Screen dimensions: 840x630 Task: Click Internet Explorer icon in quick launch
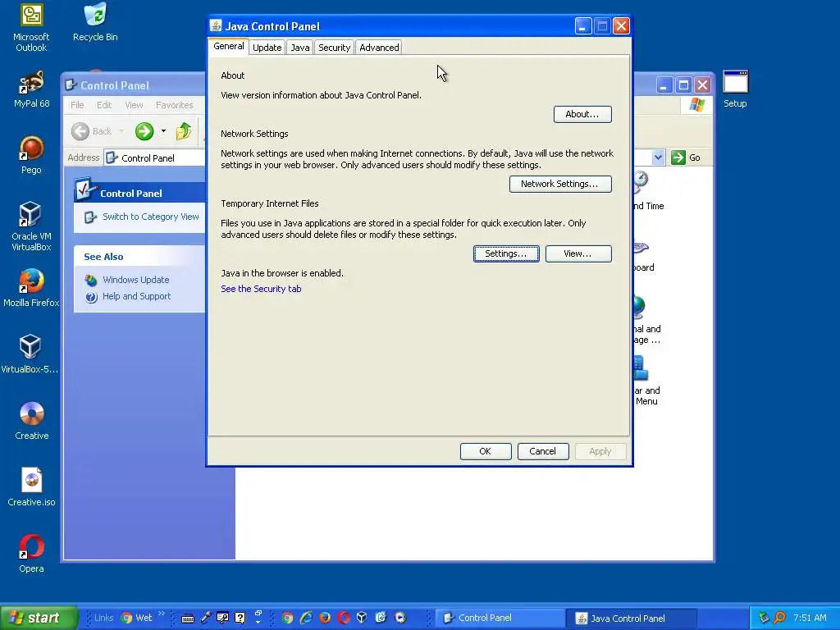(306, 618)
